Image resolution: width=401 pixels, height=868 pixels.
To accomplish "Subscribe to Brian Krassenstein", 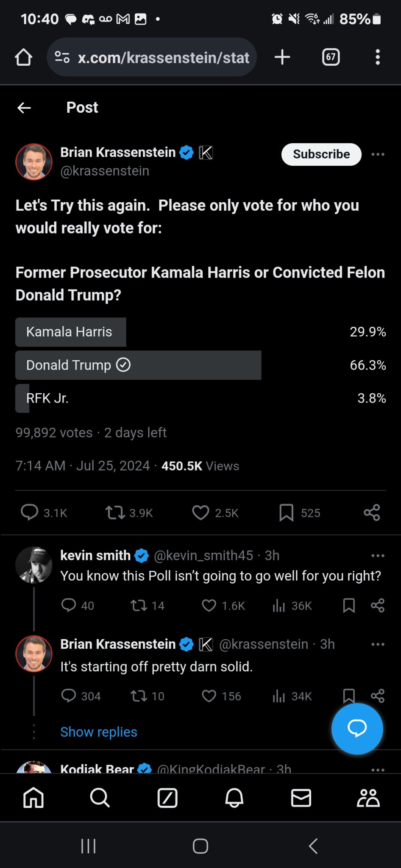I will [321, 154].
